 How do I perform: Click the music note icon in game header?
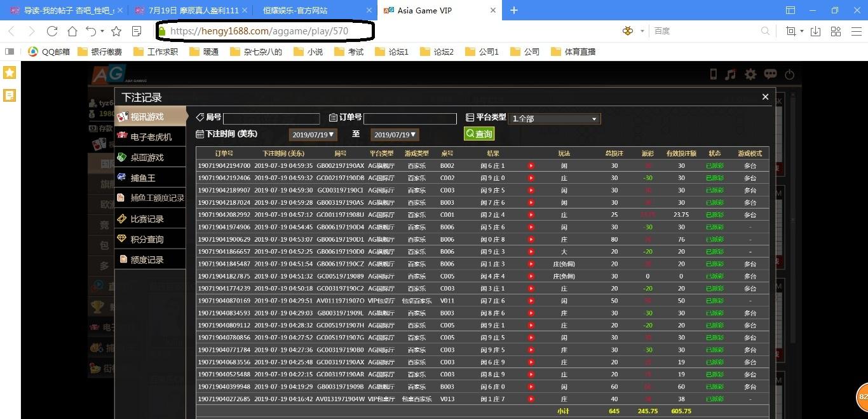pos(731,74)
